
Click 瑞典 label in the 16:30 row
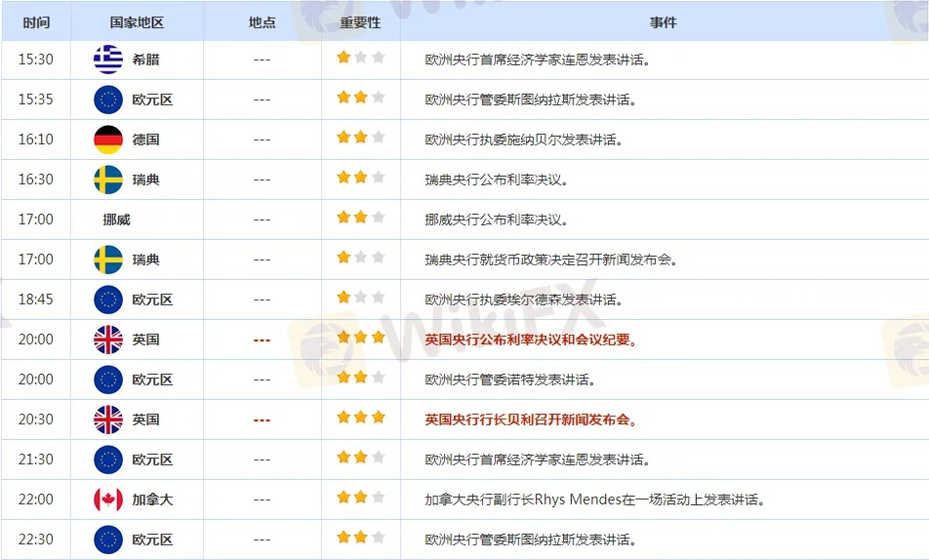145,180
